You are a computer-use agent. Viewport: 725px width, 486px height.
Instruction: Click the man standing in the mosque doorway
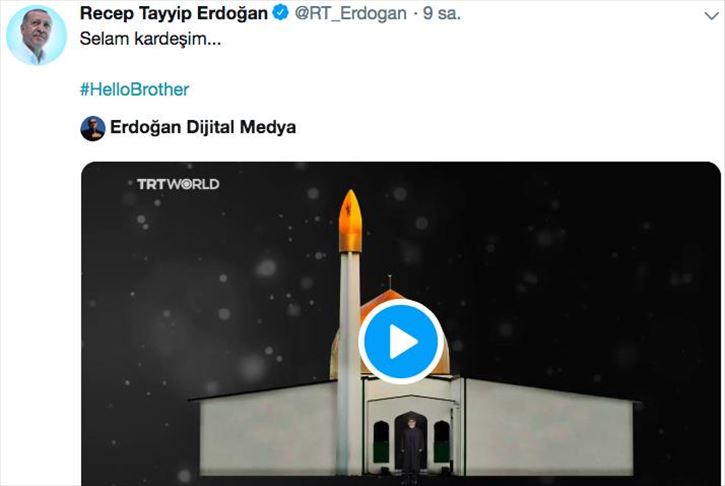pos(412,445)
